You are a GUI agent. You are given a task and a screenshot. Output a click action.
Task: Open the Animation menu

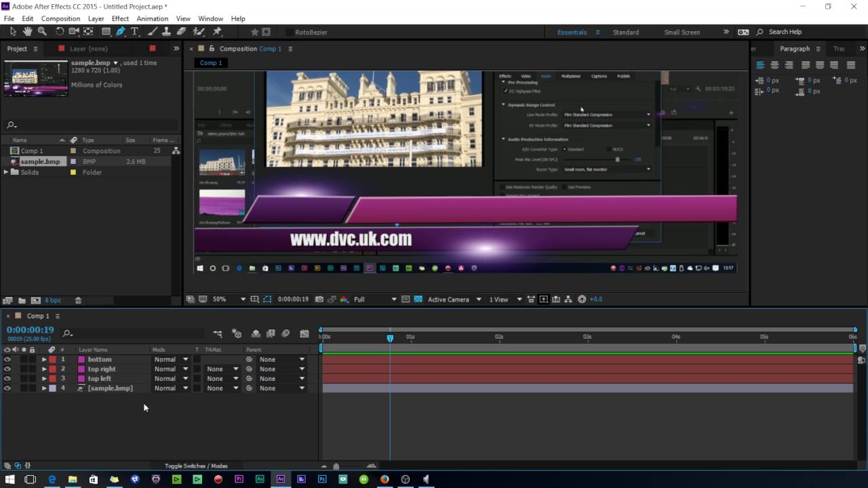(153, 18)
